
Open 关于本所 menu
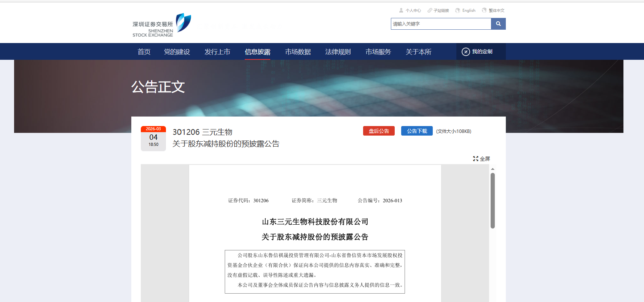419,52
